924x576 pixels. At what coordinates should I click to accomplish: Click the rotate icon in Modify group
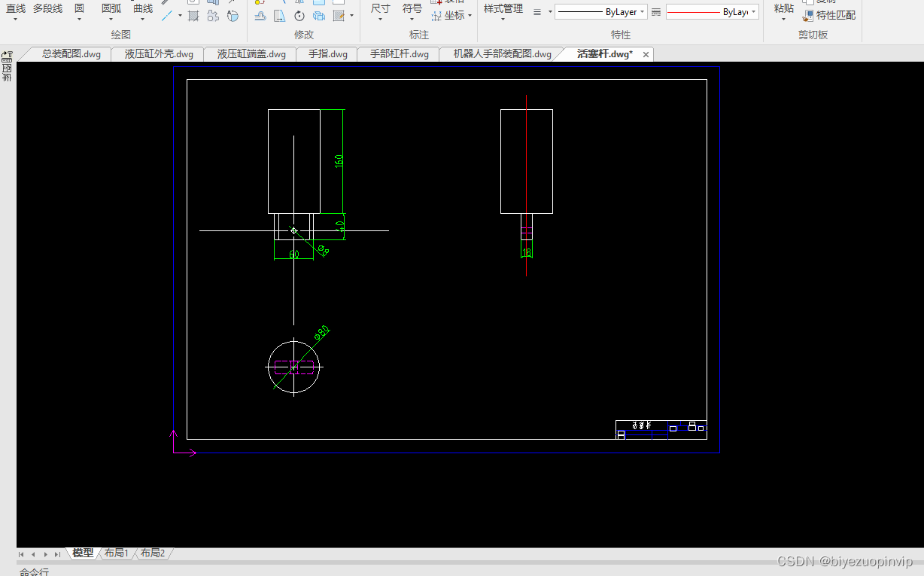[x=299, y=16]
